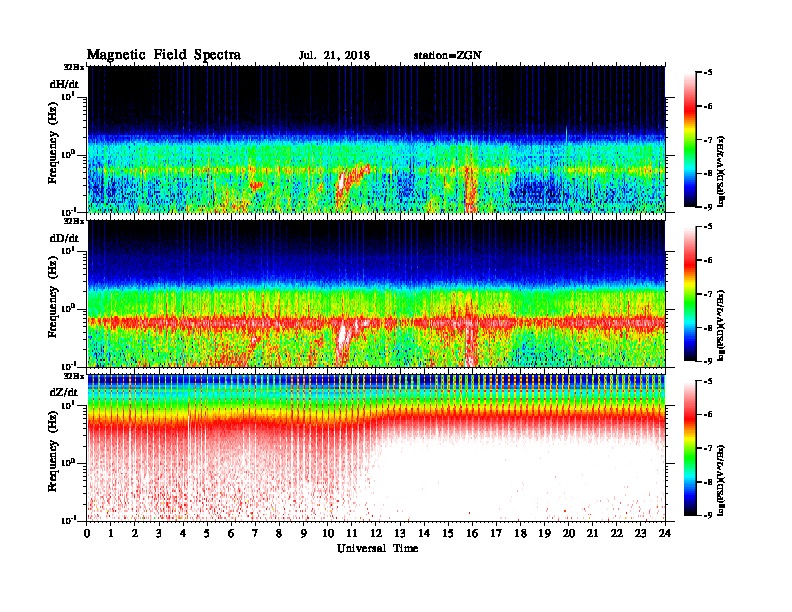This screenshot has height=612, width=792.
Task: Click hour 0 on the time axis
Action: [87, 534]
